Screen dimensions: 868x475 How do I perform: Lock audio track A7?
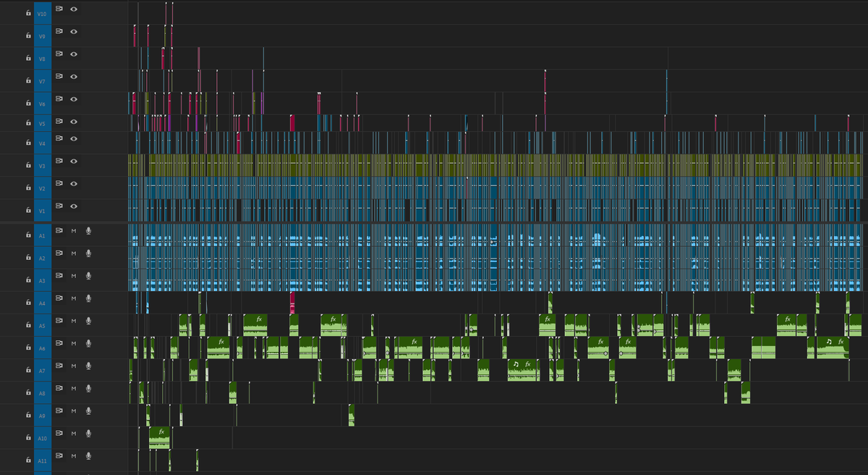coord(27,370)
